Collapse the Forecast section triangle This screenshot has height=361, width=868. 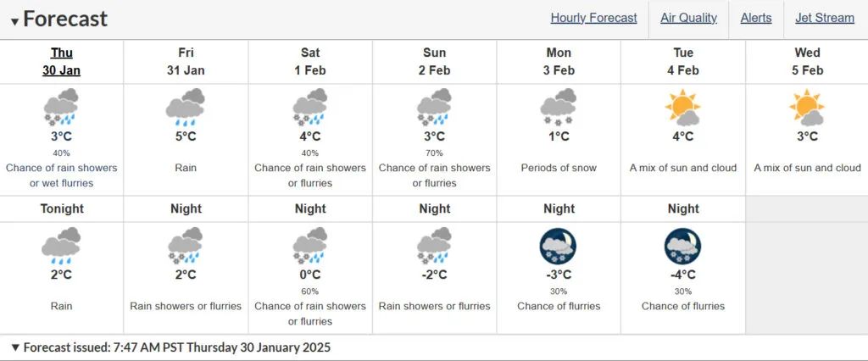coord(14,22)
